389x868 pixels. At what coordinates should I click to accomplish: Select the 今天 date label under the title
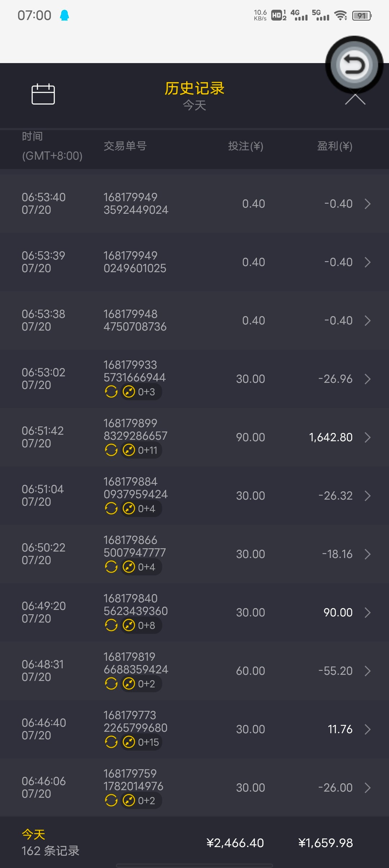click(x=194, y=106)
